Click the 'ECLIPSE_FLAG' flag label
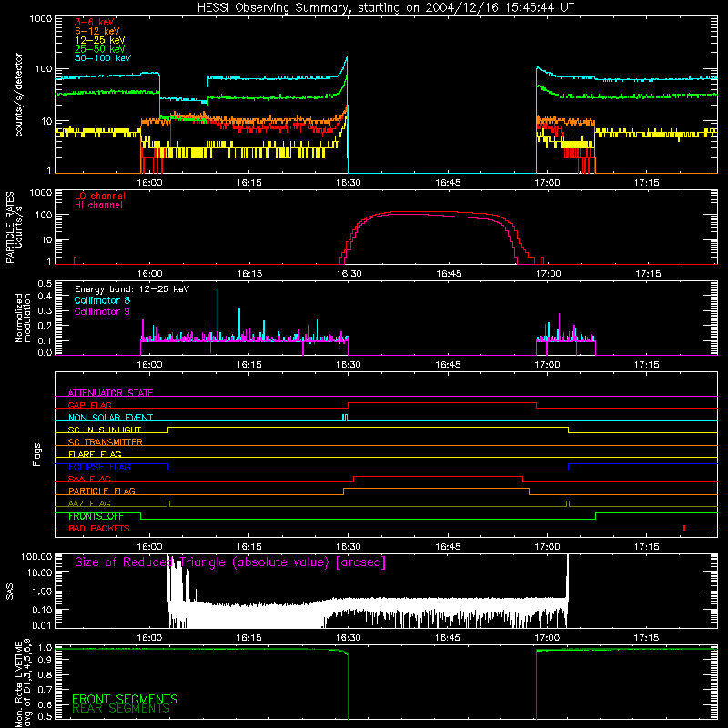728x728 pixels. [x=99, y=467]
